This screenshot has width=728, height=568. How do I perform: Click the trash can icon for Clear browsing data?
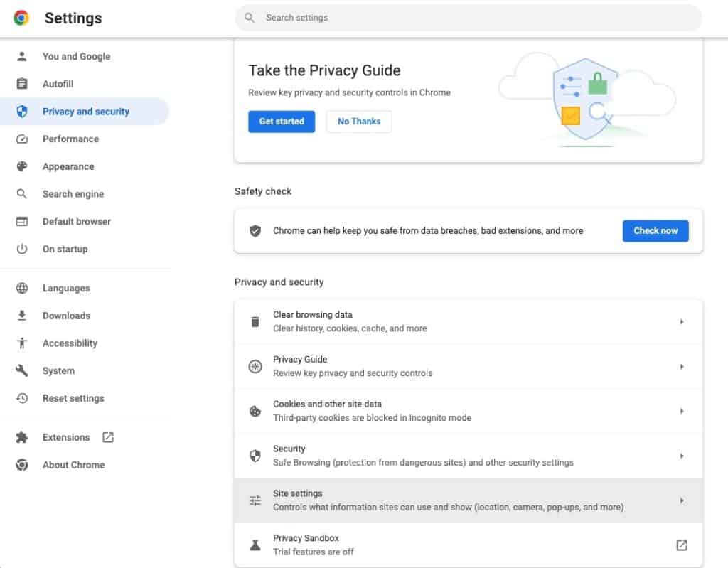(255, 322)
